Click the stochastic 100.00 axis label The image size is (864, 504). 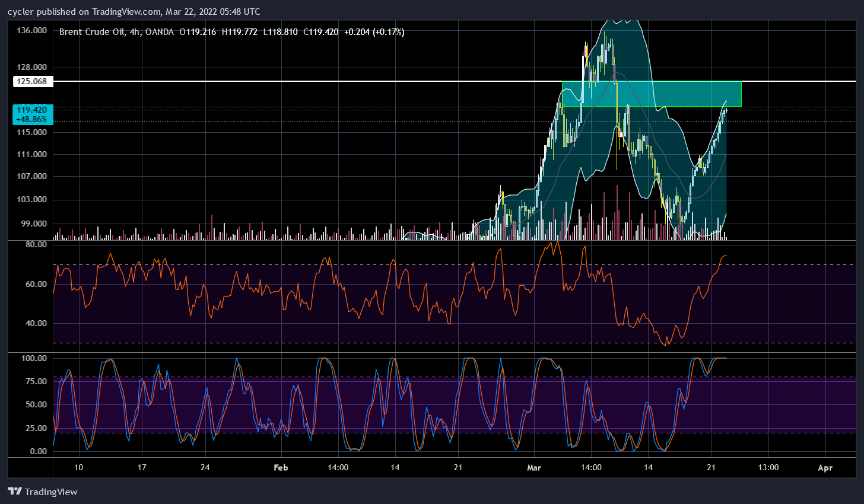[34, 358]
